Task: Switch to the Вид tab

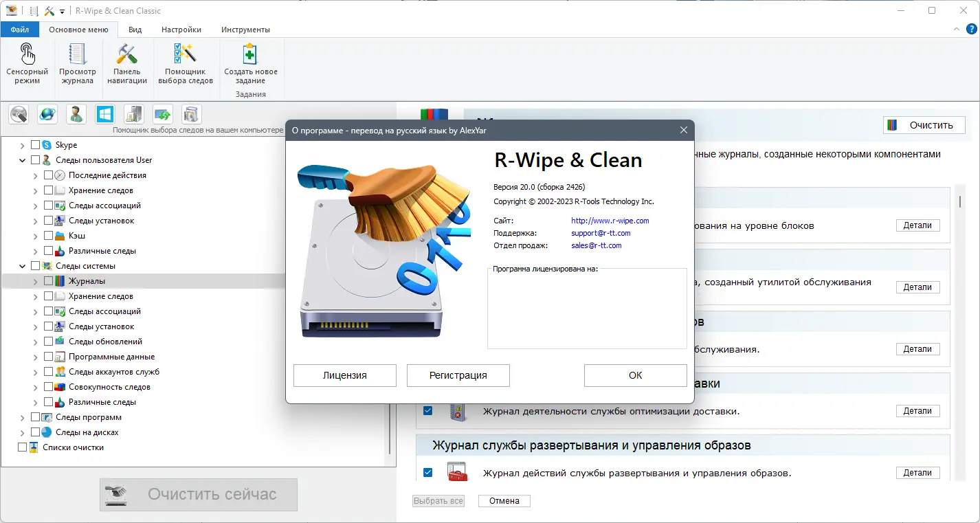Action: pos(135,30)
